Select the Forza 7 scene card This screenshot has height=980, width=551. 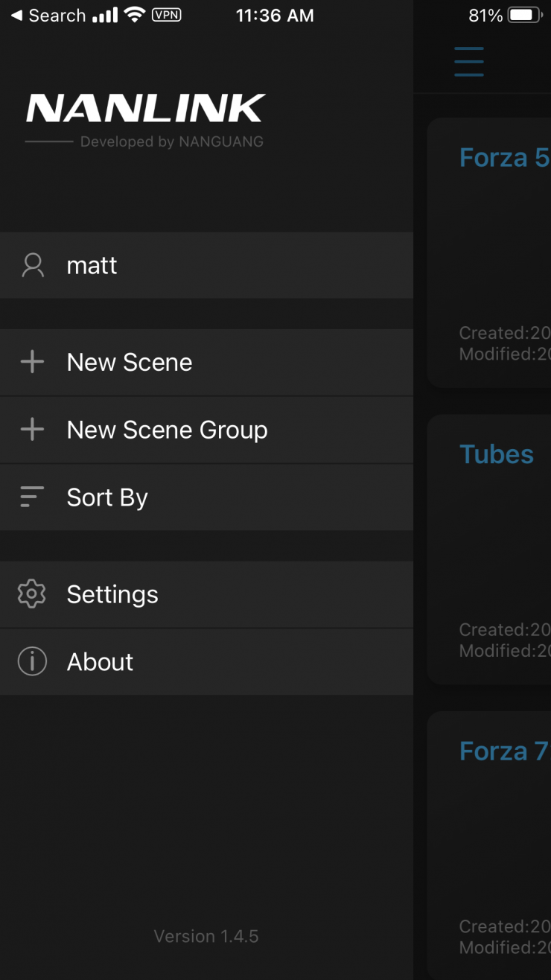490,841
